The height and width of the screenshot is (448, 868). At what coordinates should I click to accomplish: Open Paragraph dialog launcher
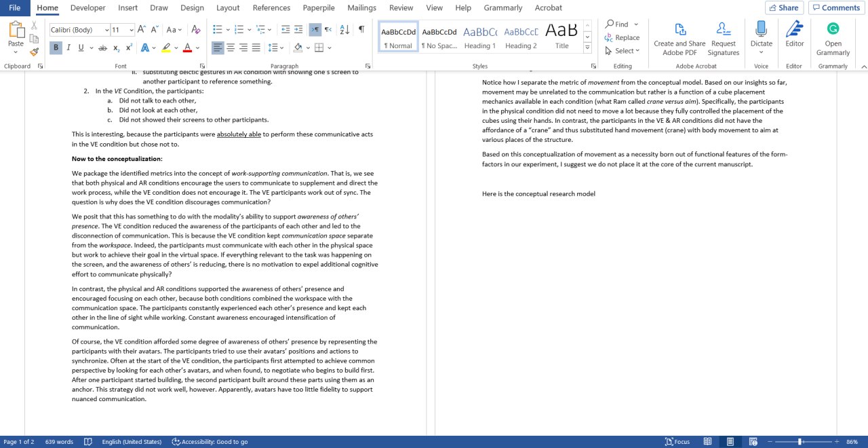pyautogui.click(x=368, y=66)
